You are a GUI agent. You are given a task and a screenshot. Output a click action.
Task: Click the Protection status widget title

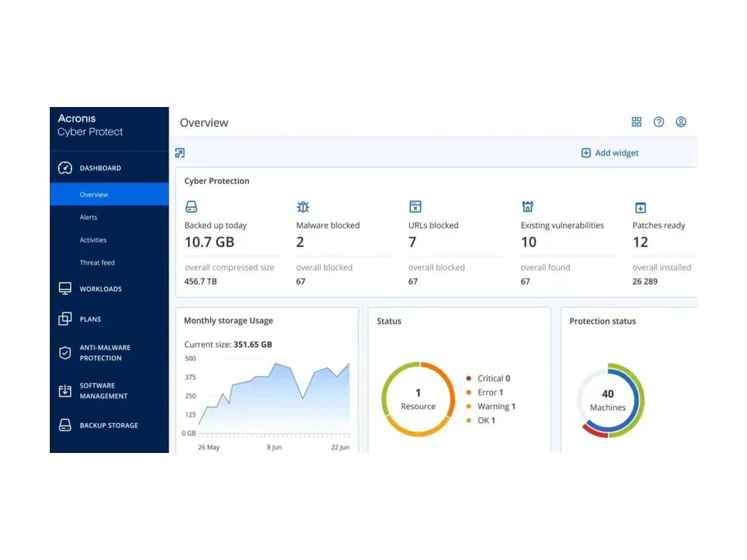[x=603, y=321]
